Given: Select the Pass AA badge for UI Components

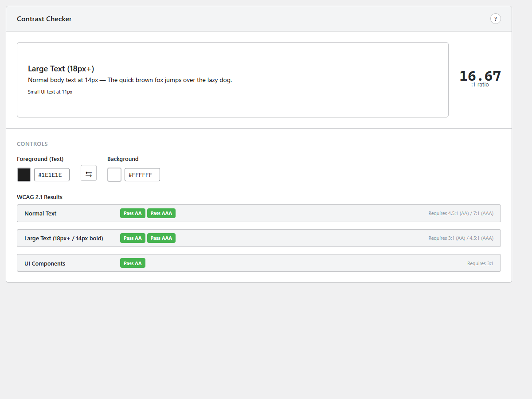Looking at the screenshot, I should click(133, 263).
